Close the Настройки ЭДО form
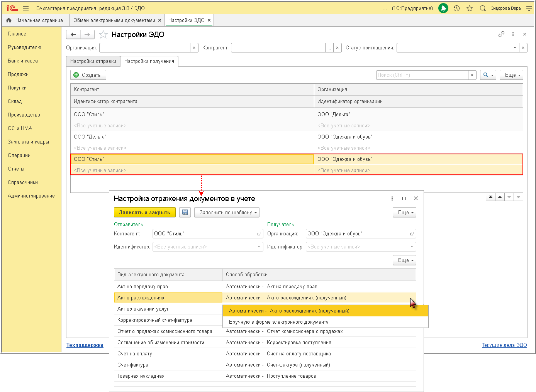 pos(524,34)
